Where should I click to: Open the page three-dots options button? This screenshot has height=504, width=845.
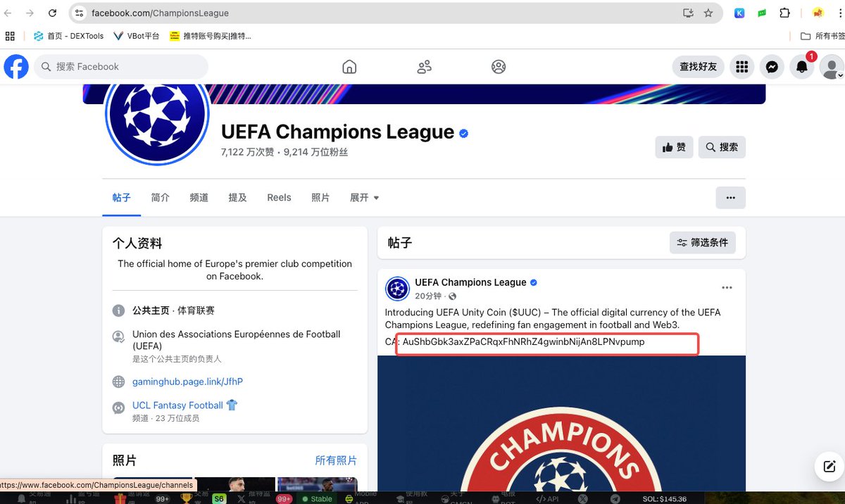(x=731, y=198)
